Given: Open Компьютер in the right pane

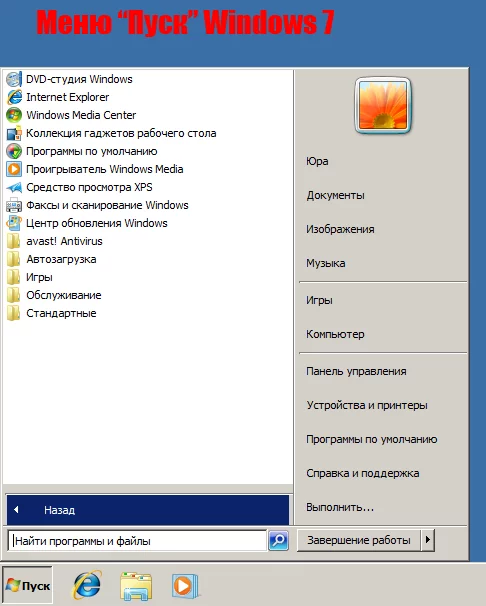Looking at the screenshot, I should pyautogui.click(x=335, y=334).
